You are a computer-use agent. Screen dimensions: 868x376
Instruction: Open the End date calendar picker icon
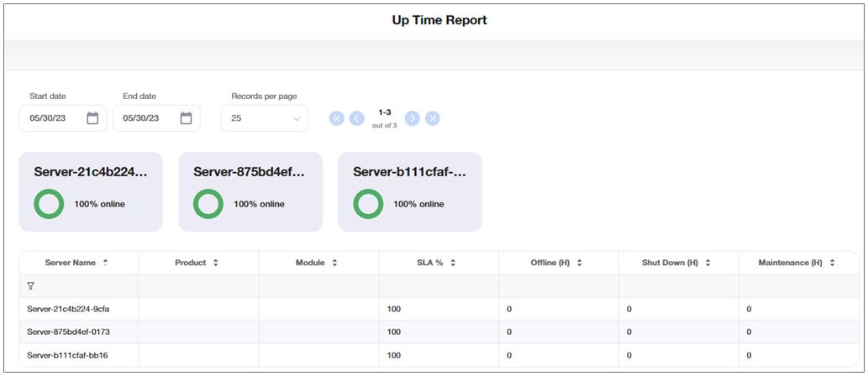click(x=186, y=118)
